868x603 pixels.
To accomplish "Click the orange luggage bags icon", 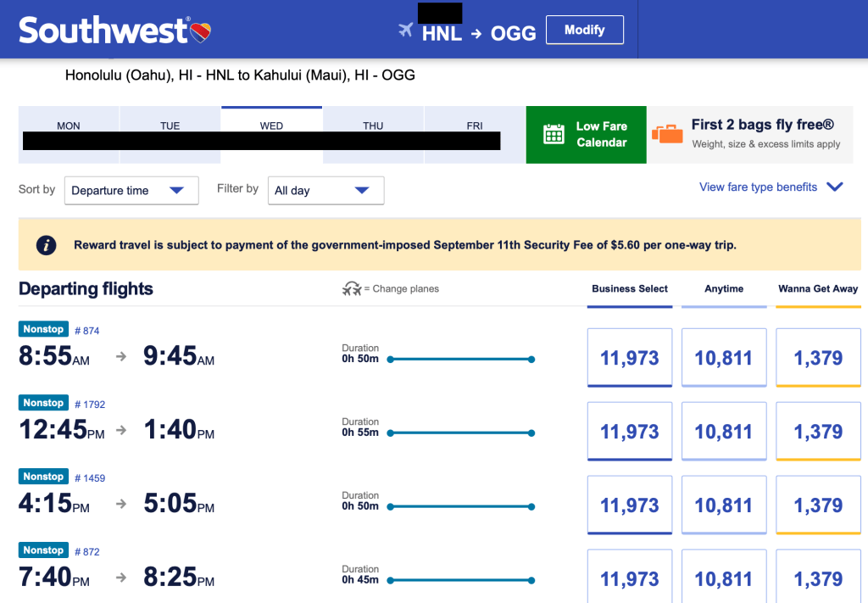I will [x=667, y=134].
